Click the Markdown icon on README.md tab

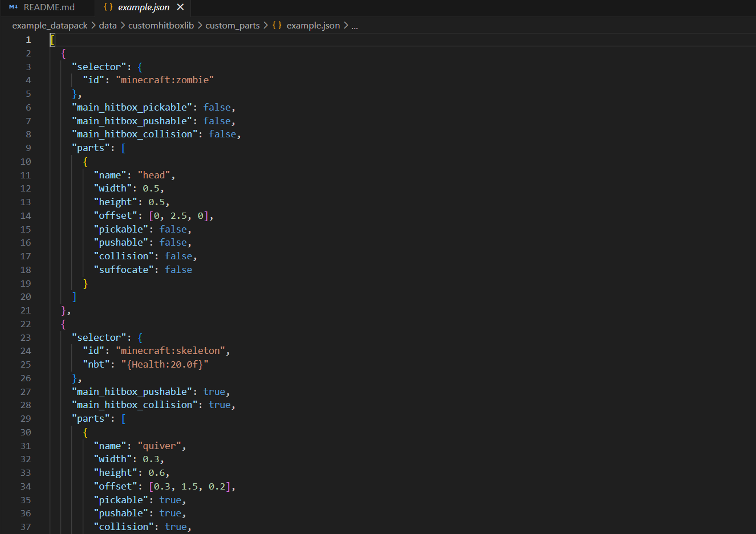[14, 7]
